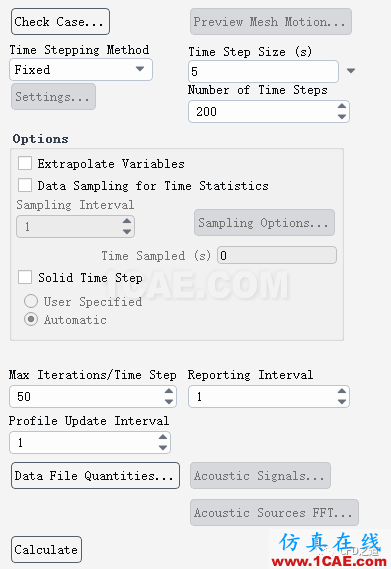Decrease Profile Update Interval value

163,447
